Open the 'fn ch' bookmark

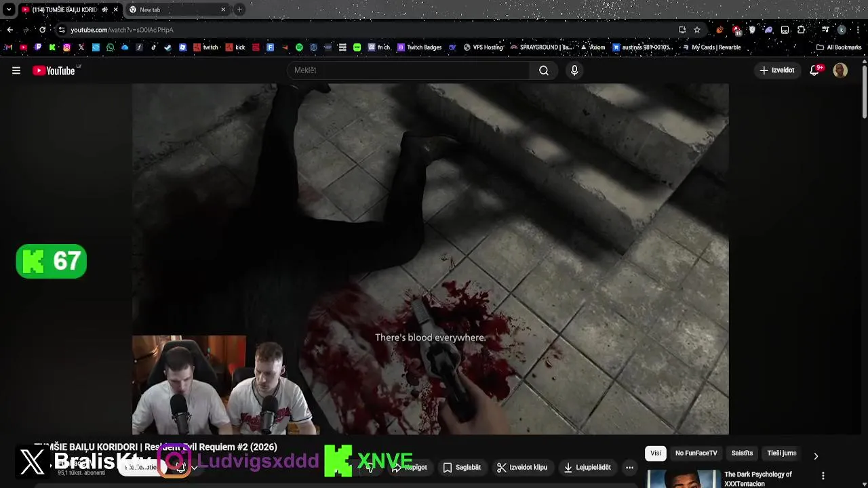[380, 47]
